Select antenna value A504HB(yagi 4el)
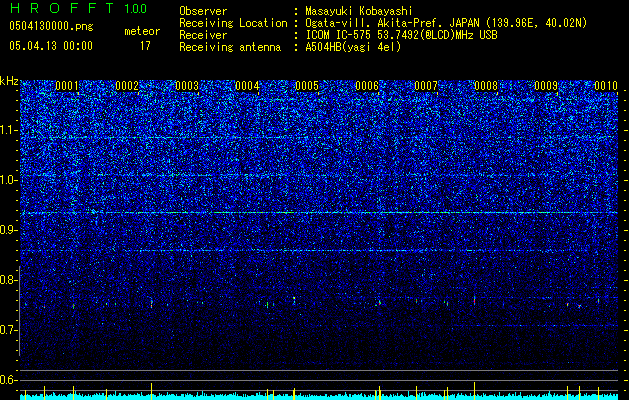 click(353, 47)
